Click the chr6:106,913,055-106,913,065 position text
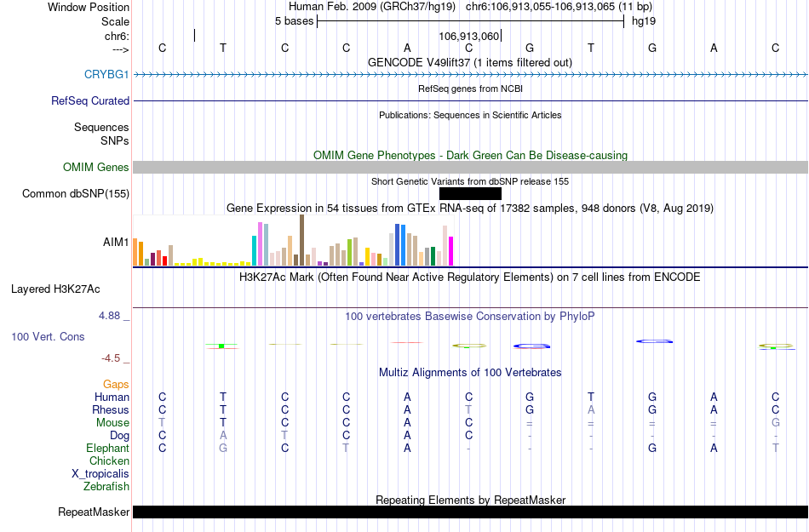 pos(559,7)
